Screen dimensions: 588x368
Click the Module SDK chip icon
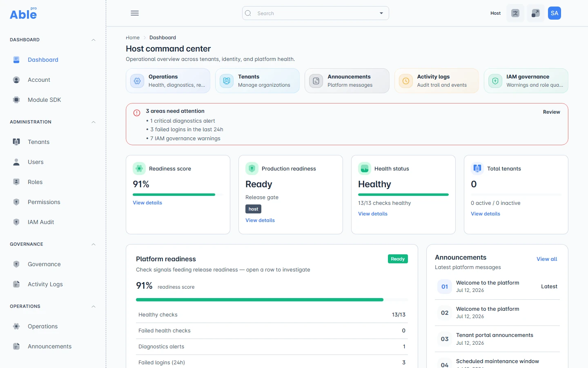pos(16,100)
